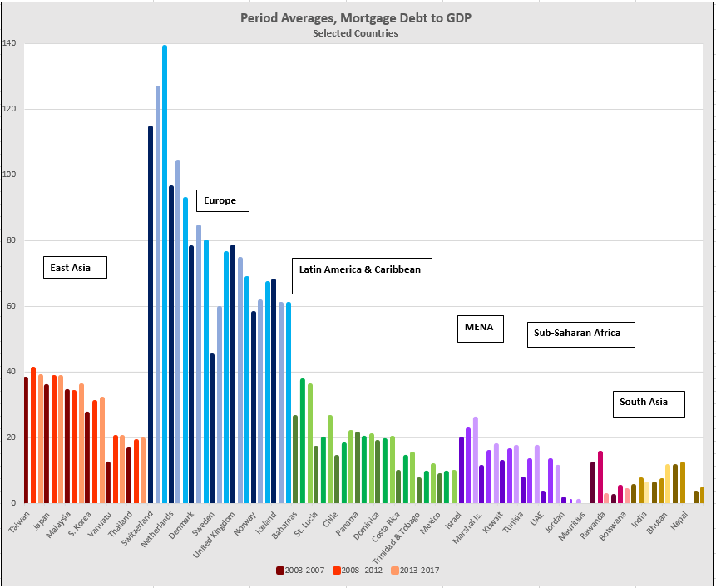Select the 'East Asia' text box

coord(75,268)
